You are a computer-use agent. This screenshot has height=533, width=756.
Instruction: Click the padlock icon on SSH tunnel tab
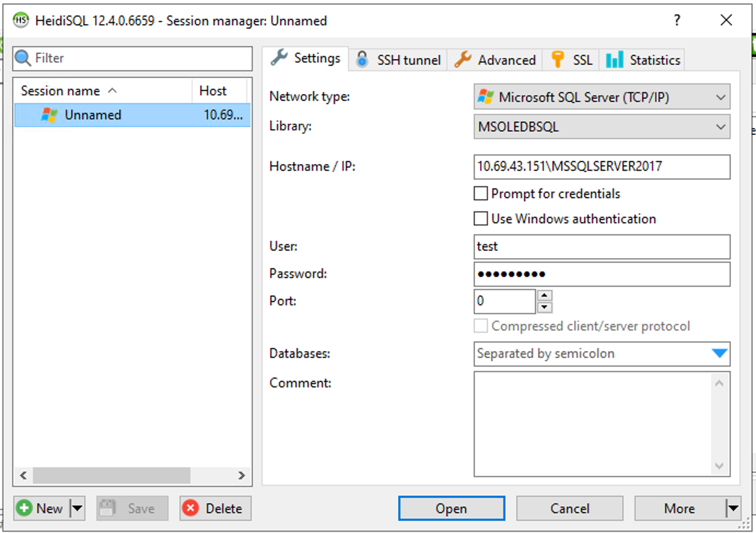362,59
